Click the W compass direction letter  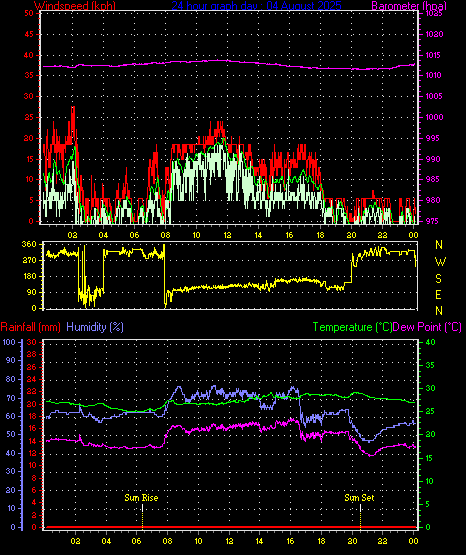(440, 262)
